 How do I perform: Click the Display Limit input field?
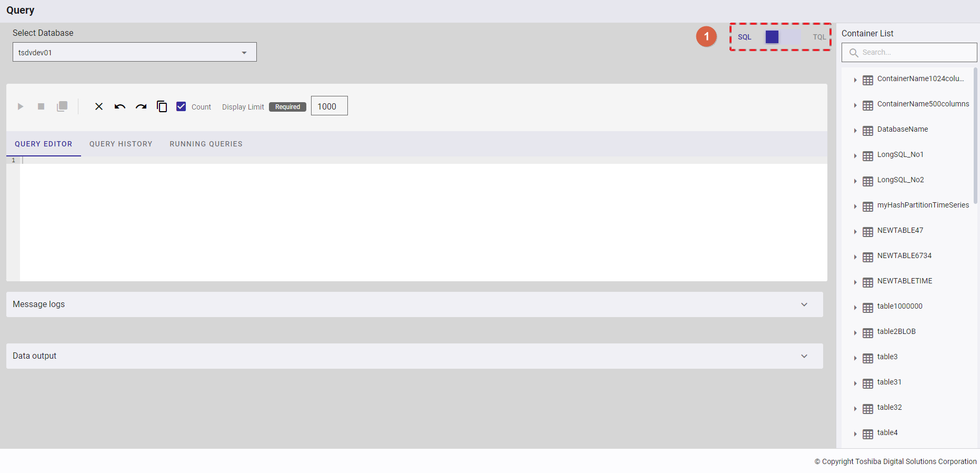(329, 106)
